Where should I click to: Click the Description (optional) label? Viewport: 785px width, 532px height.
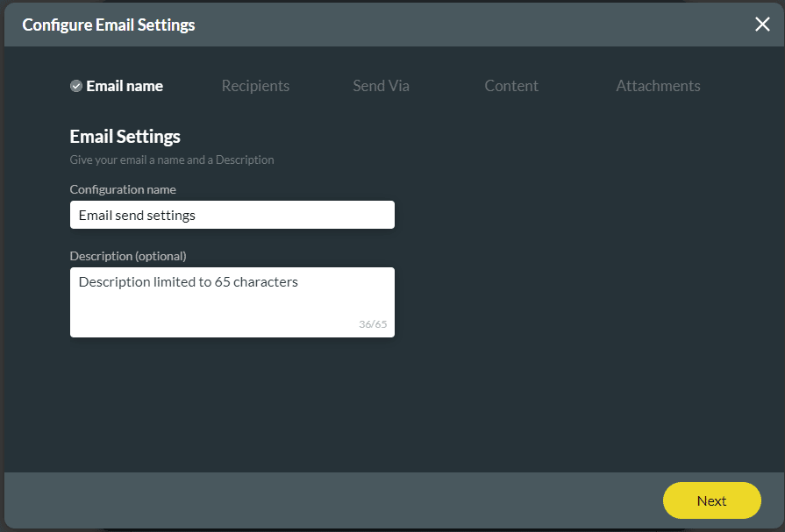pos(128,256)
